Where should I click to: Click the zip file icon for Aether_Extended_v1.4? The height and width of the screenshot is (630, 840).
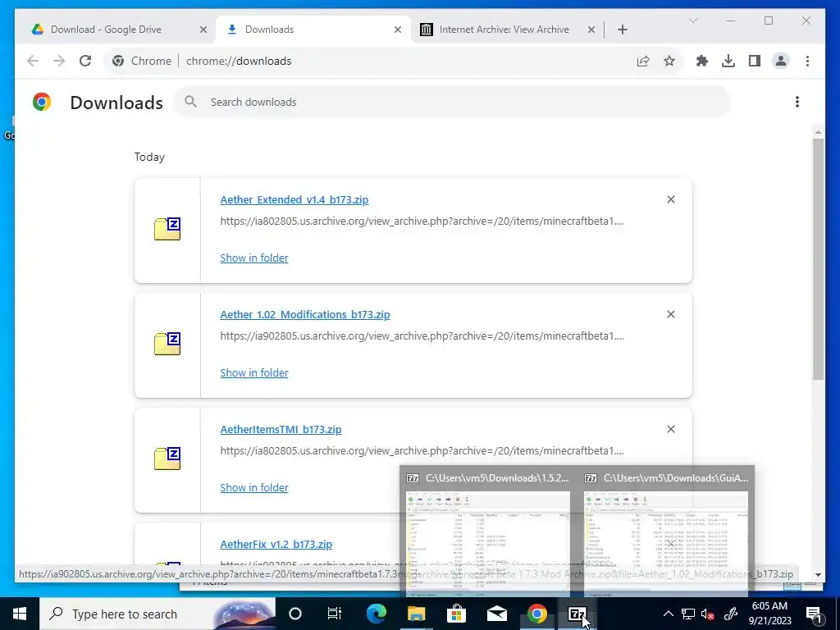167,229
